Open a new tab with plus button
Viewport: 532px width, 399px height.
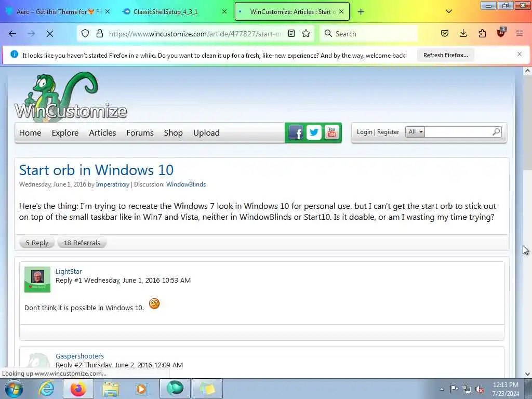(361, 12)
